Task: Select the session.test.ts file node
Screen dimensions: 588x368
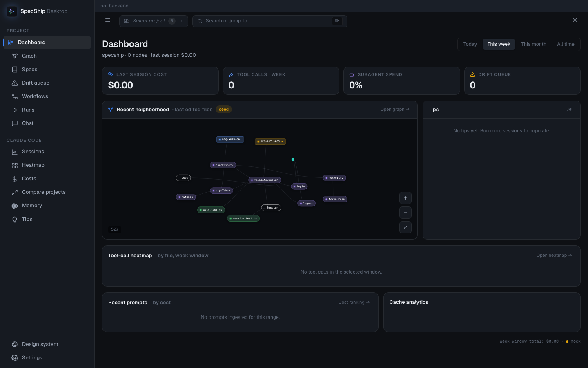Action: [x=243, y=218]
